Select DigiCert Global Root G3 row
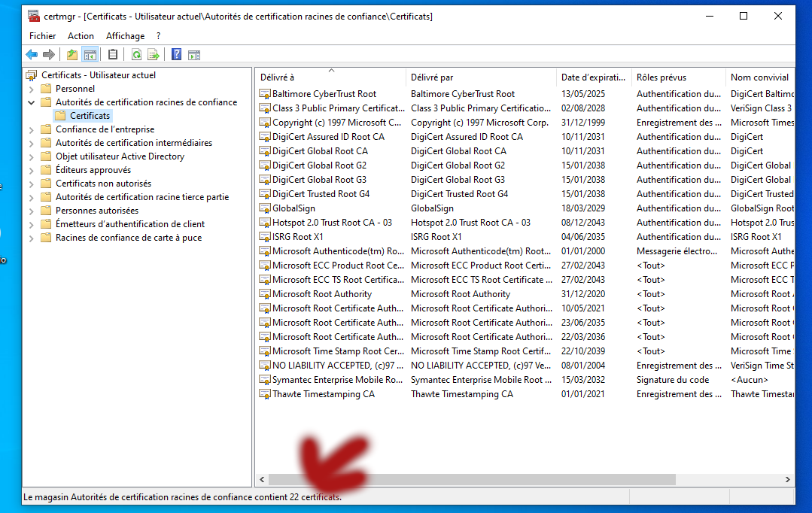This screenshot has height=513, width=812. point(319,180)
